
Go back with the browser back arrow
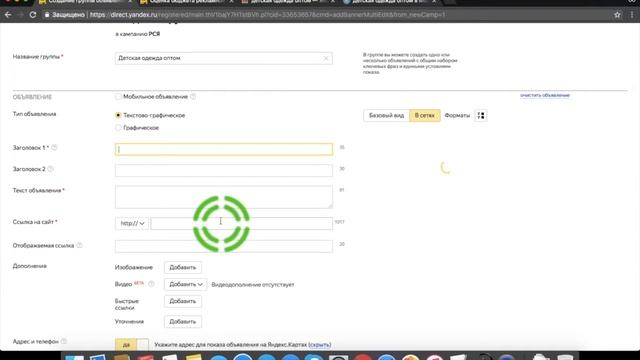(x=8, y=15)
